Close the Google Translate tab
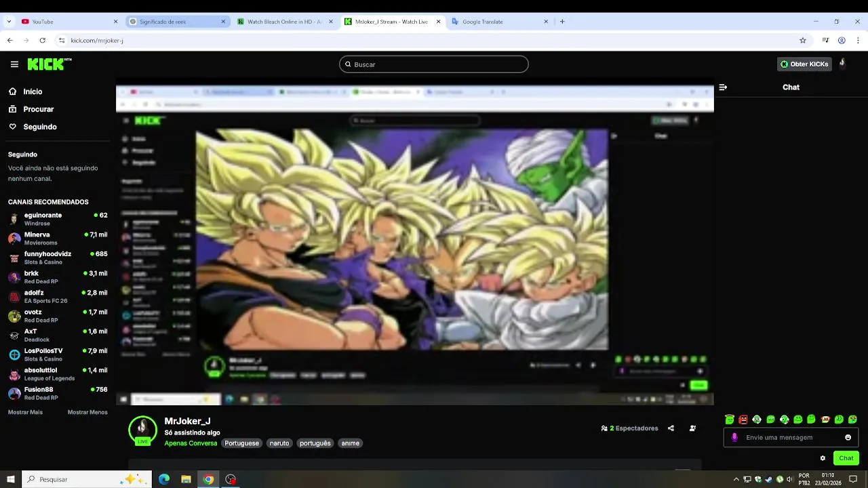 click(546, 22)
